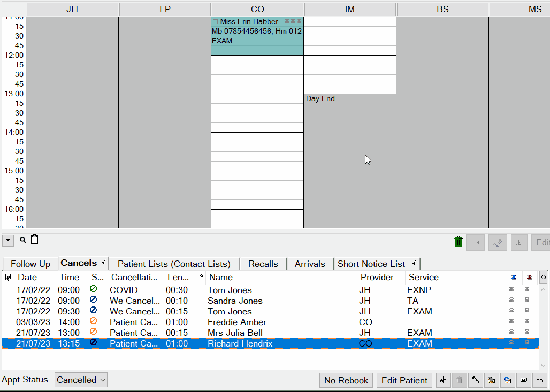
Task: Open the Appt Status Cancelled dropdown
Action: (81, 380)
